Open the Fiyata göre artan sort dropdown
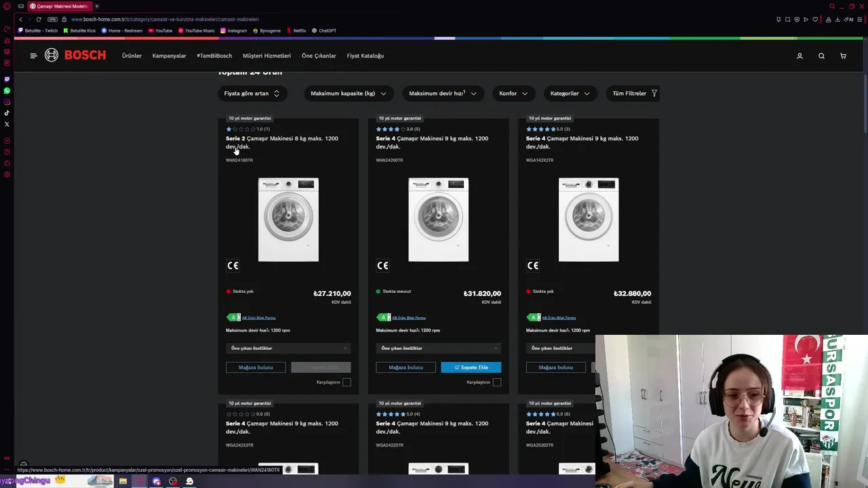The height and width of the screenshot is (488, 868). pyautogui.click(x=252, y=94)
